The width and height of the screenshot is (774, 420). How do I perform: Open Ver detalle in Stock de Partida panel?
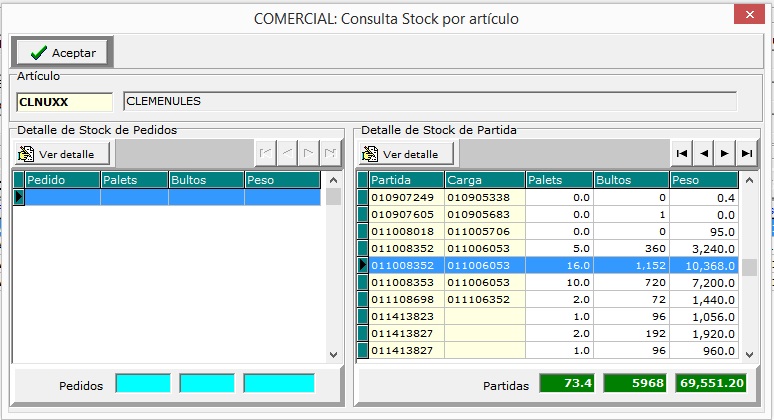pos(405,154)
